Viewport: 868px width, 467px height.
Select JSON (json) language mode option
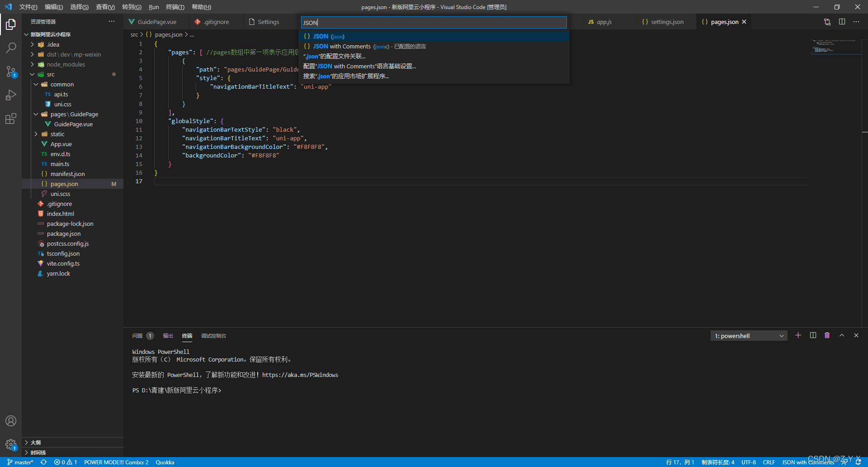coord(434,36)
